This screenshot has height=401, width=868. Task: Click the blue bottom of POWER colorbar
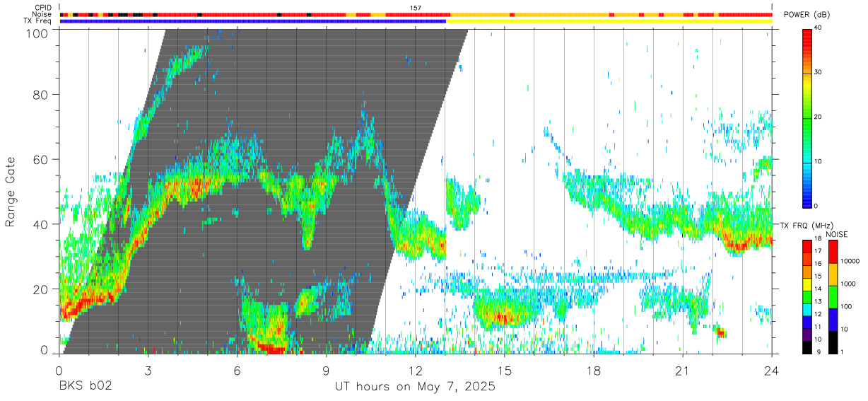point(808,197)
